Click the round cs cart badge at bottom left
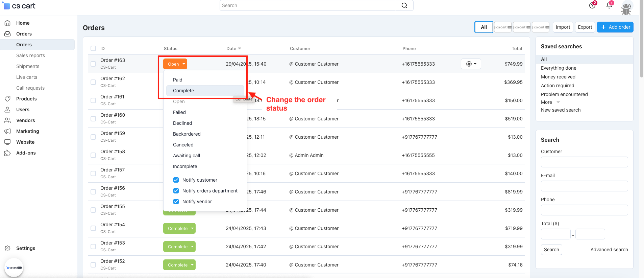This screenshot has height=278, width=644. click(14, 268)
